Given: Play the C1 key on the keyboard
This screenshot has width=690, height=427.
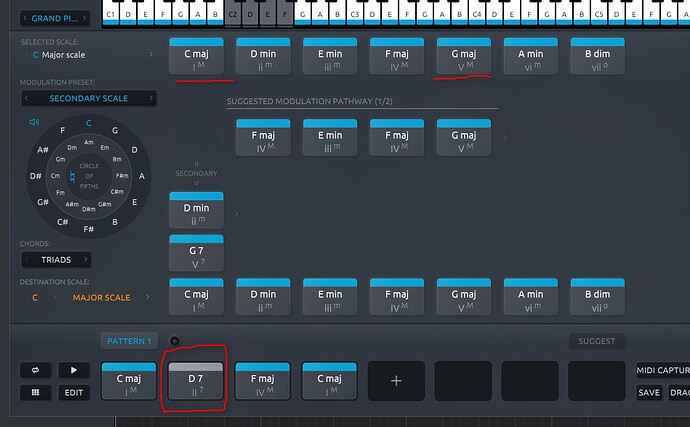Looking at the screenshot, I should pos(110,14).
